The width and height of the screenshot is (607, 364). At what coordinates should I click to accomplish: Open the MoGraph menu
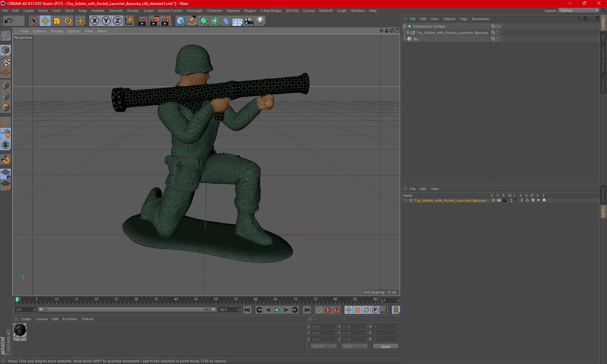pyautogui.click(x=195, y=10)
